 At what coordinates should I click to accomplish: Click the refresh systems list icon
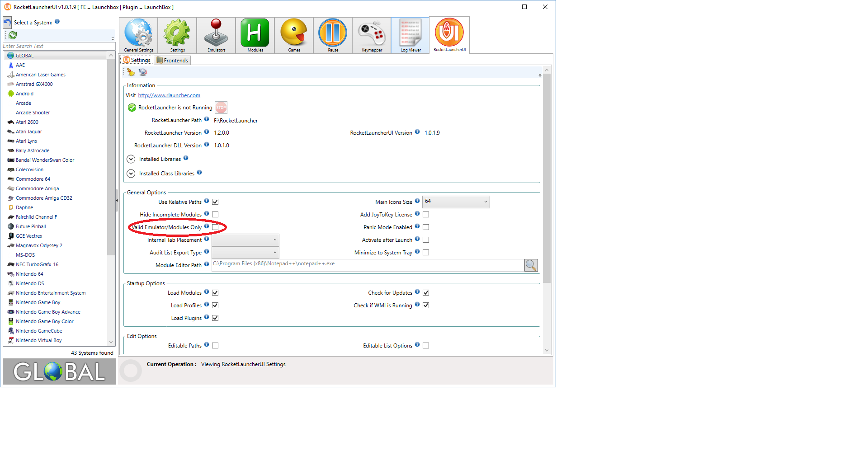pos(13,35)
